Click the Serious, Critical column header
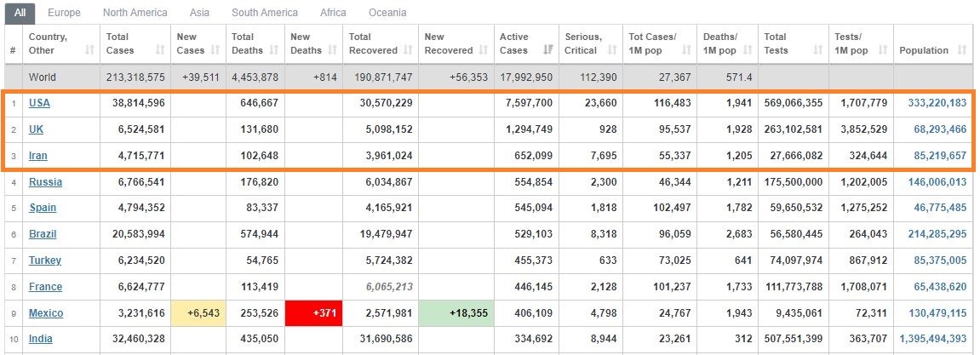Viewport: 980px width, 355px height. [590, 43]
